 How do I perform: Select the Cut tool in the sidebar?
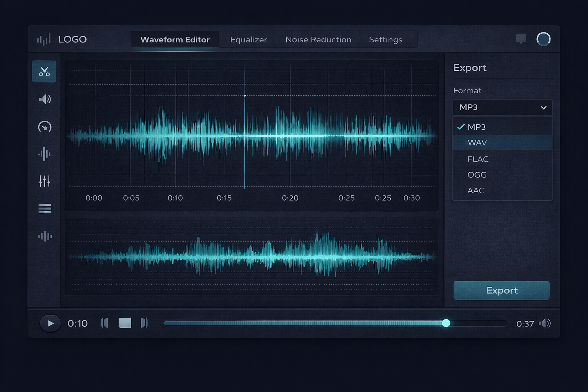click(44, 71)
